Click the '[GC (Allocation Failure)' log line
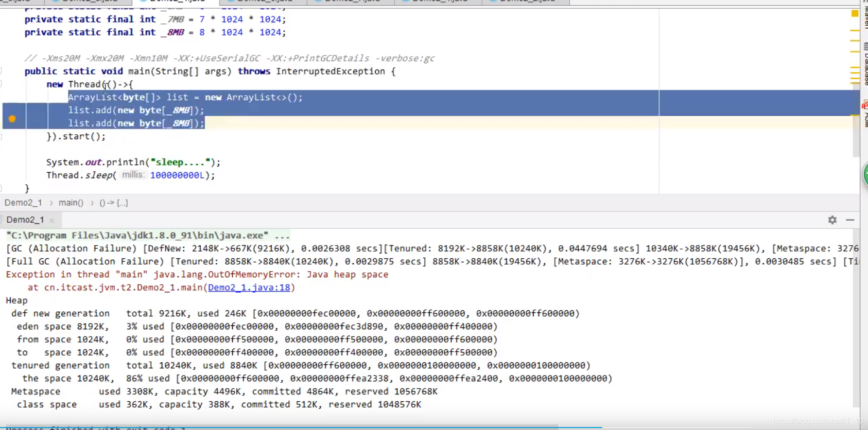Screen dimensions: 868x430 (x=432, y=249)
